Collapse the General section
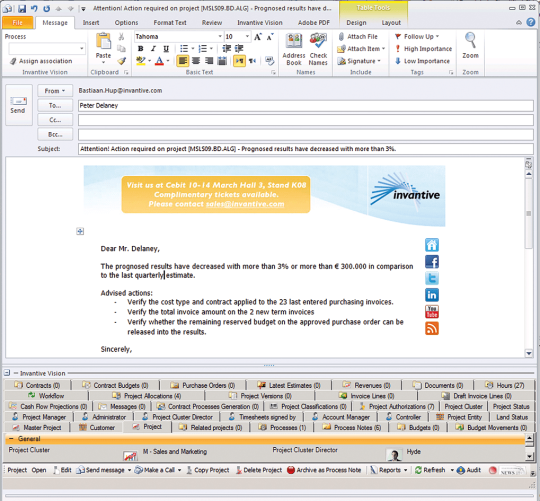The height and width of the screenshot is (501, 540). 11,439
